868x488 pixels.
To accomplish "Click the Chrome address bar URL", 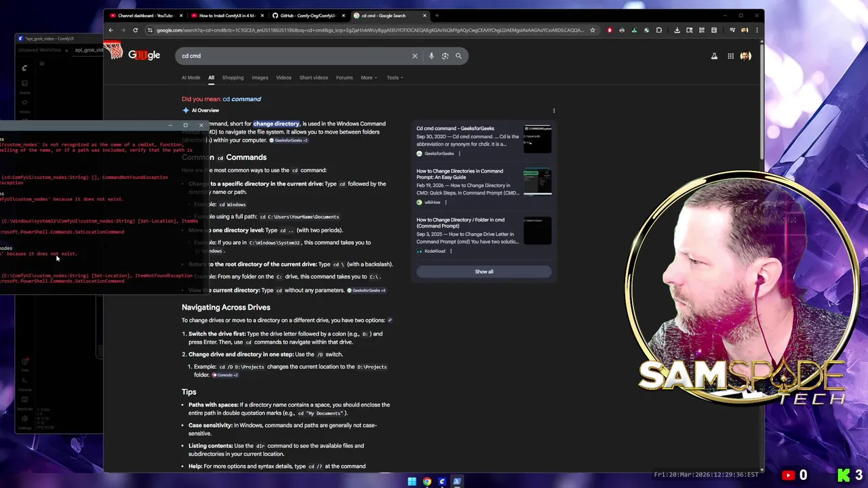I will [x=370, y=30].
